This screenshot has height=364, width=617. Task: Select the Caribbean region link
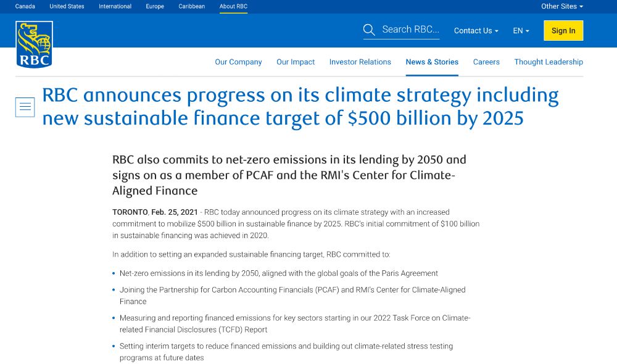192,6
